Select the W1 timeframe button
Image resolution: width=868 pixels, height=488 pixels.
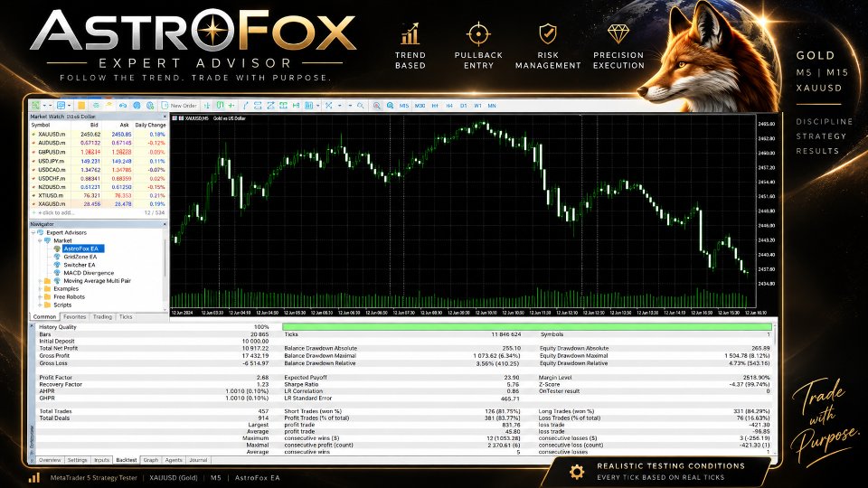click(x=477, y=105)
